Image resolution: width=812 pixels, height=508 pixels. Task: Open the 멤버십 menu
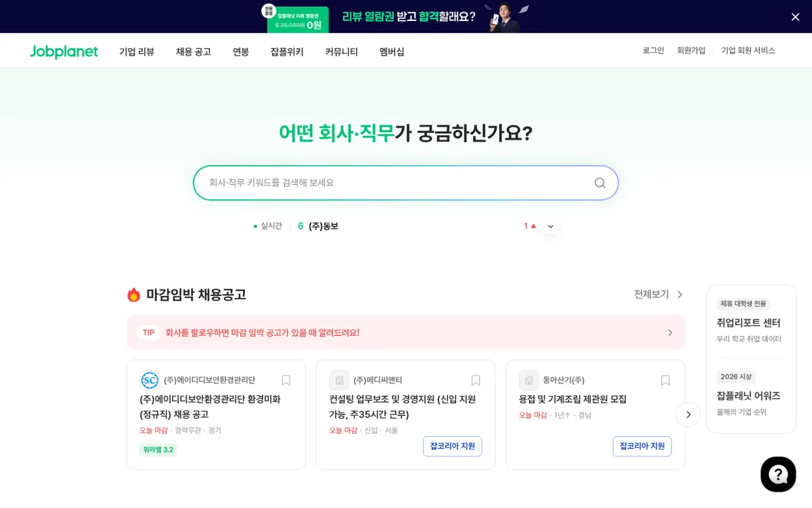tap(392, 51)
